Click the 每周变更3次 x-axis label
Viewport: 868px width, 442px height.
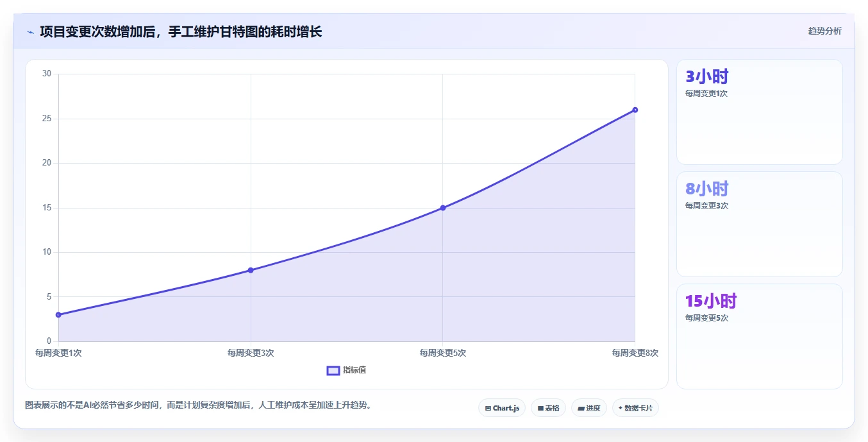click(x=251, y=353)
